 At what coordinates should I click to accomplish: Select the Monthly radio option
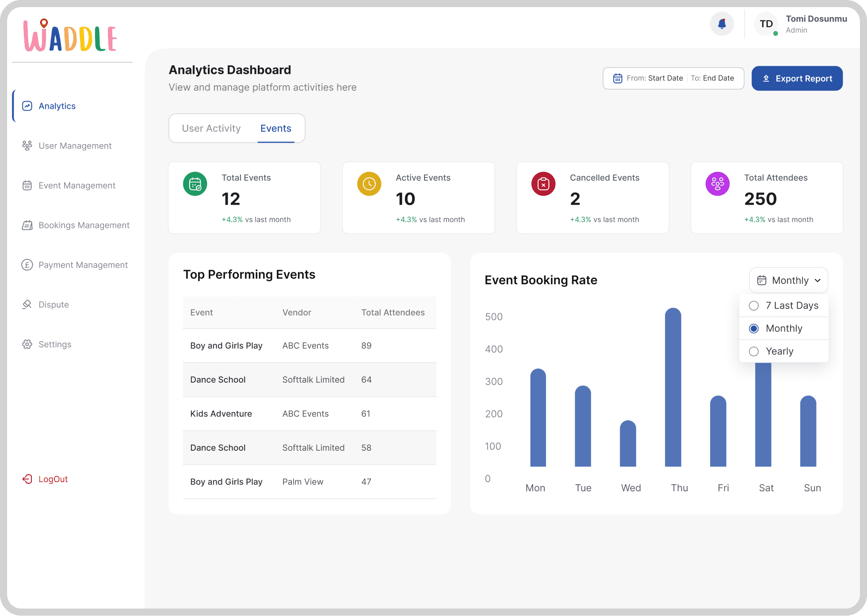click(754, 328)
